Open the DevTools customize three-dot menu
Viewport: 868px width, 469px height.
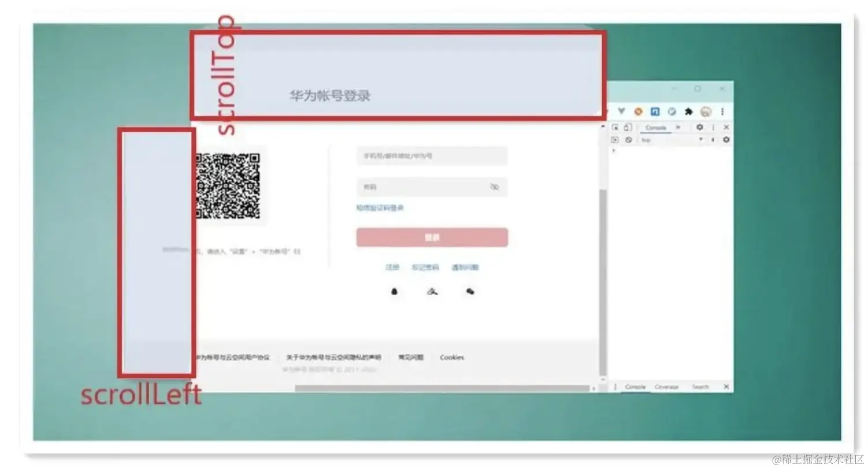pyautogui.click(x=713, y=127)
